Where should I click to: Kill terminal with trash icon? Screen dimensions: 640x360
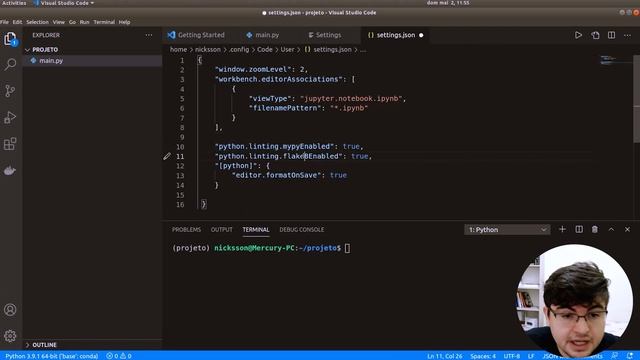coord(595,229)
